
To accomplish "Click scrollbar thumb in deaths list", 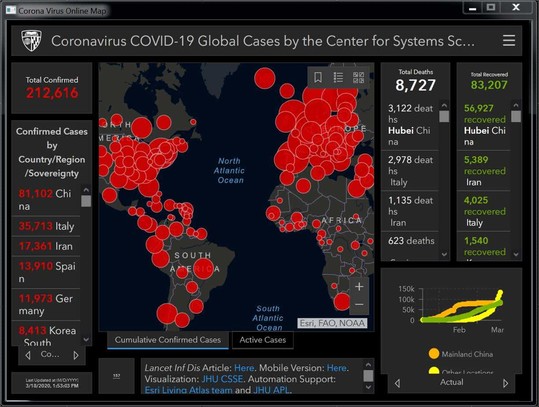I will [444, 116].
